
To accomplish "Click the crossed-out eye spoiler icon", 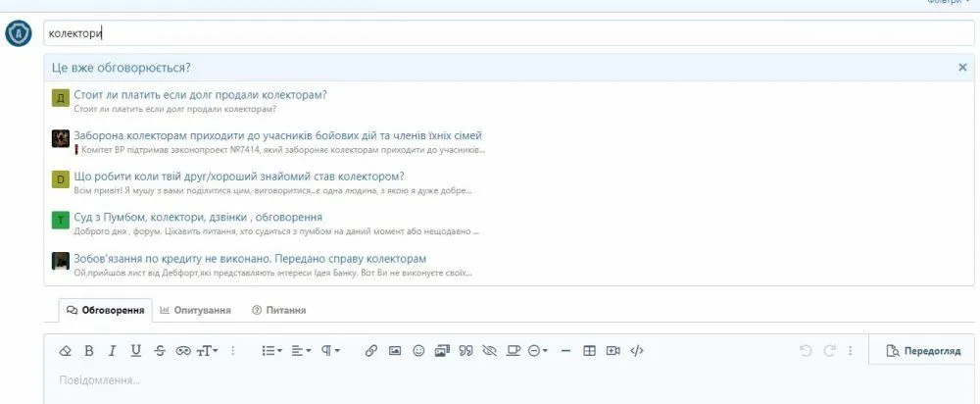I will tap(489, 351).
